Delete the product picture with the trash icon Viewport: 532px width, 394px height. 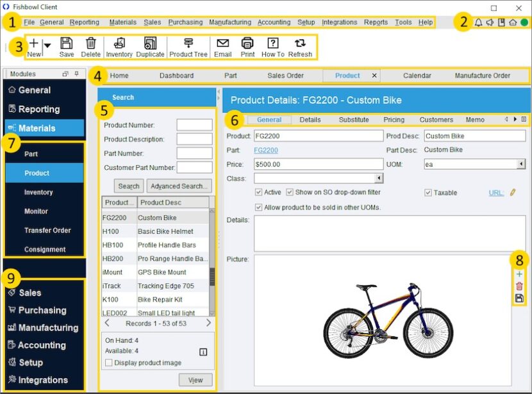[518, 284]
